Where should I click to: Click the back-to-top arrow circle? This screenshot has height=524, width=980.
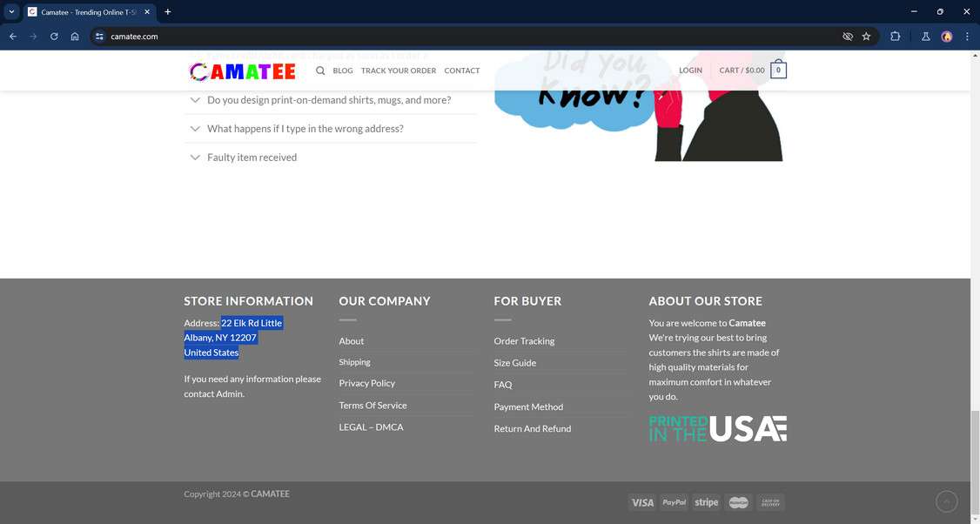[946, 501]
